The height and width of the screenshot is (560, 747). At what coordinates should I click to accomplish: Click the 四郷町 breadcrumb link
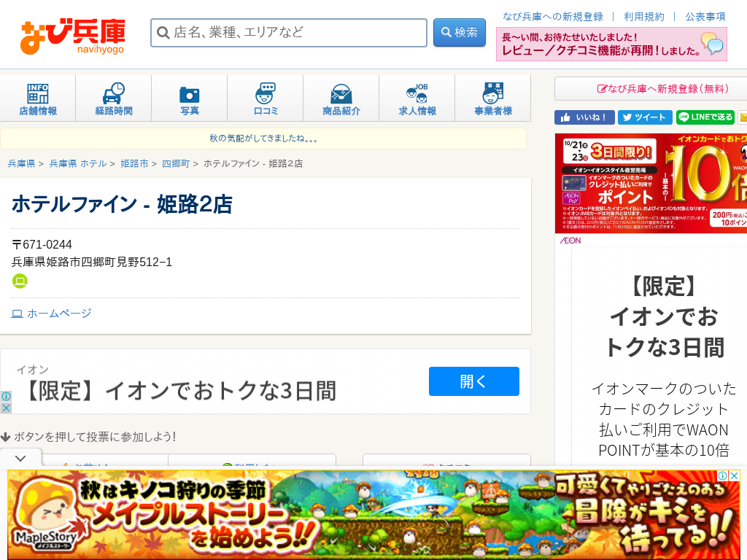176,163
